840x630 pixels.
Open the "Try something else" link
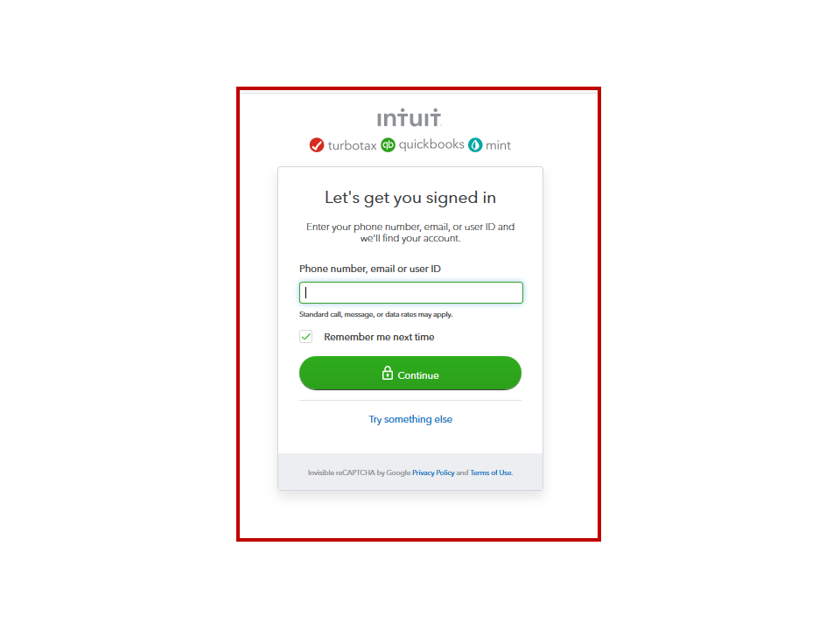pos(410,419)
